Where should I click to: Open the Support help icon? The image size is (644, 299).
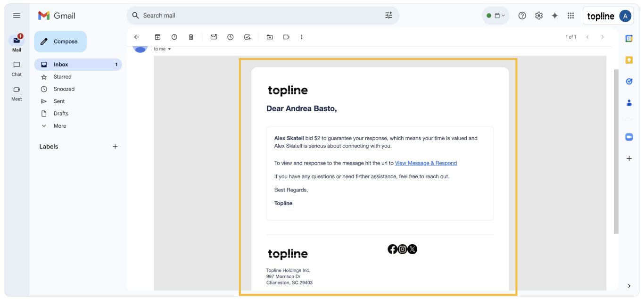pos(522,16)
